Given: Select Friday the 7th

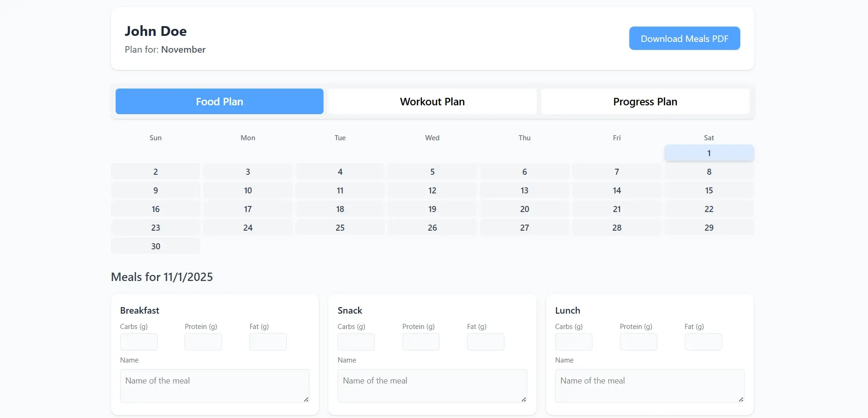Looking at the screenshot, I should pos(616,172).
